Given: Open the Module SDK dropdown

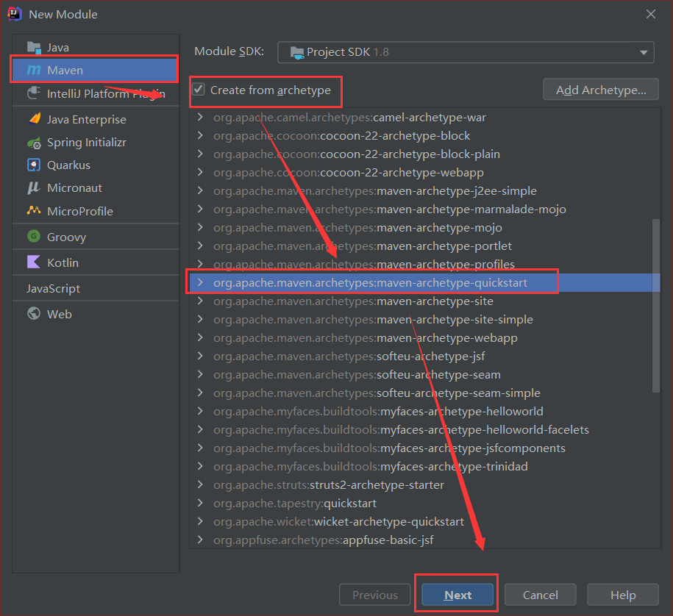Looking at the screenshot, I should [466, 52].
